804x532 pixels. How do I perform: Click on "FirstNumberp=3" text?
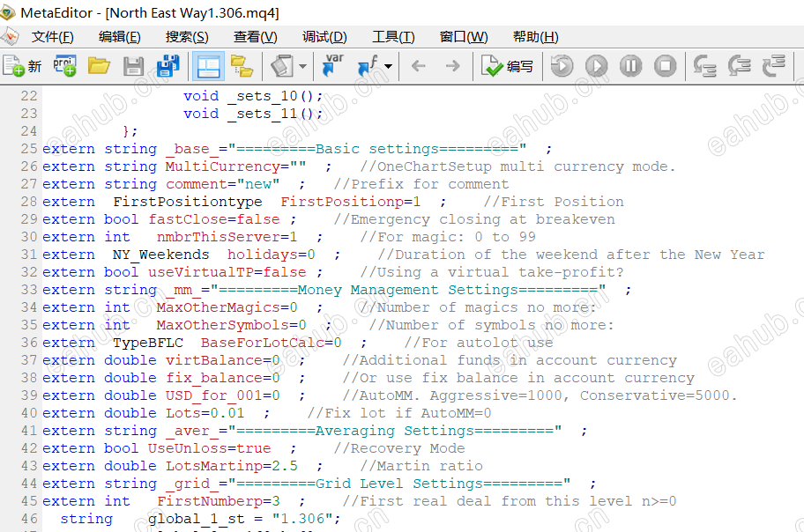pos(219,501)
